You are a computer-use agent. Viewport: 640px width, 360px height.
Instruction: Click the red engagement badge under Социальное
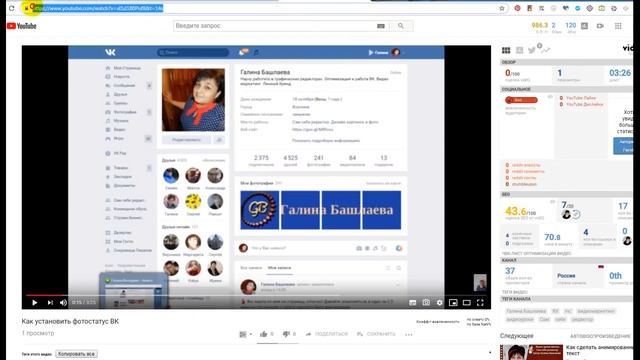[x=521, y=100]
